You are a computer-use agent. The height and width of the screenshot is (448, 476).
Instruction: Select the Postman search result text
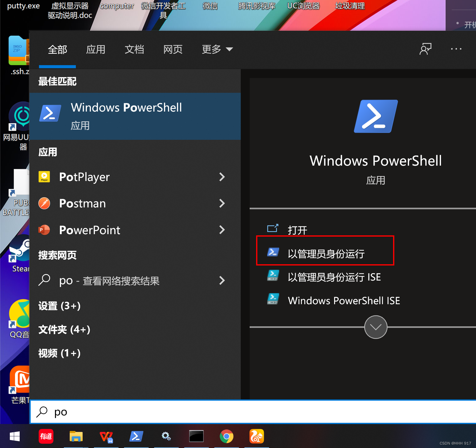pos(82,203)
